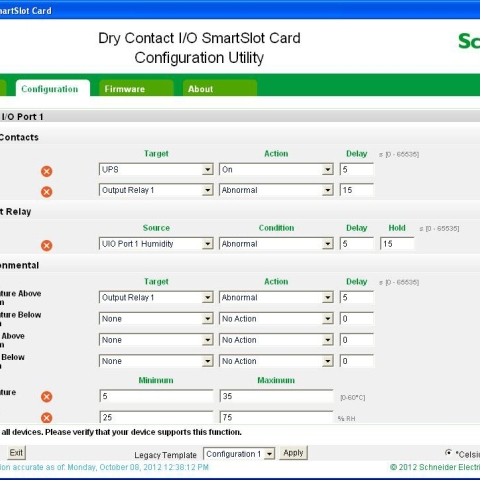Open the No Action dropdown in the last Below row
This screenshot has width=480, height=480.
276,361
